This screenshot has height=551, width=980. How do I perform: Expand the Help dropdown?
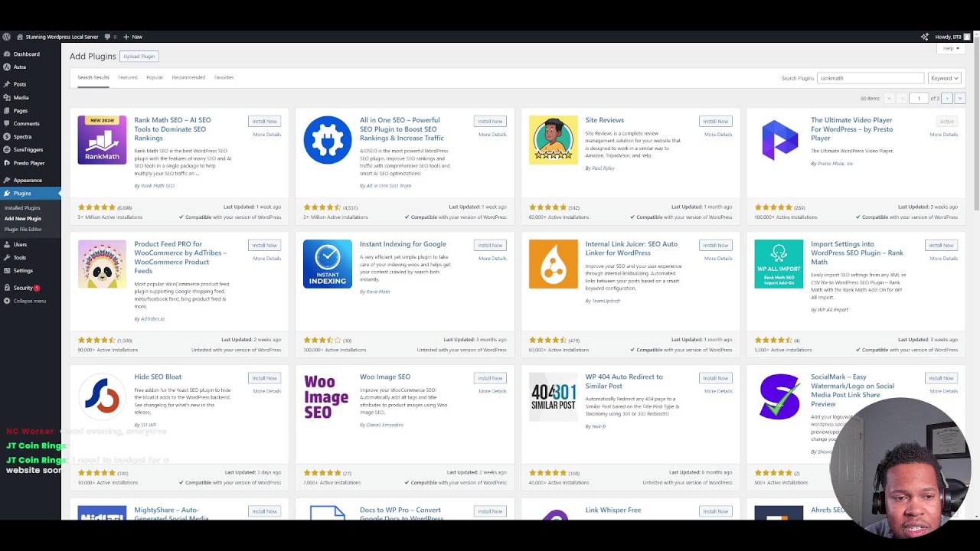(x=950, y=48)
